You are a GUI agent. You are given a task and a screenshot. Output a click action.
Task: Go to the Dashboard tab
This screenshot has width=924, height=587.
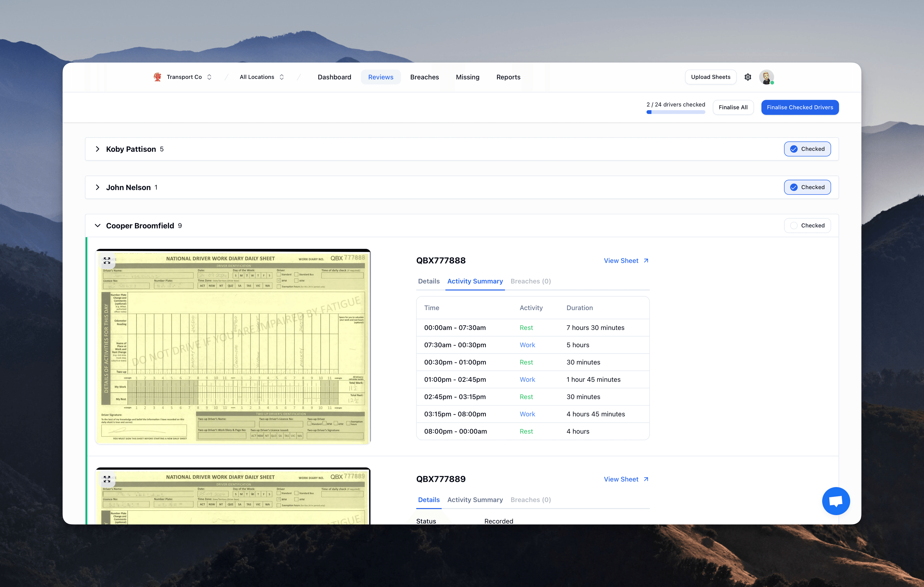(334, 77)
